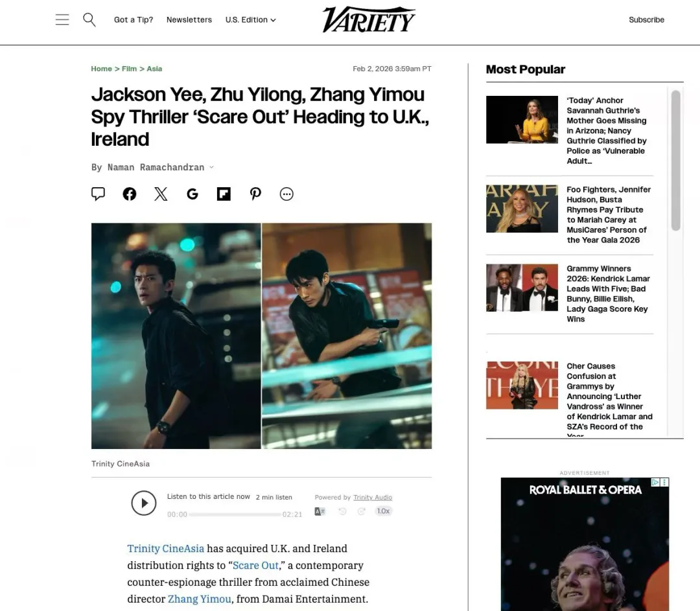Share article on Facebook
This screenshot has width=700, height=611.
click(130, 194)
